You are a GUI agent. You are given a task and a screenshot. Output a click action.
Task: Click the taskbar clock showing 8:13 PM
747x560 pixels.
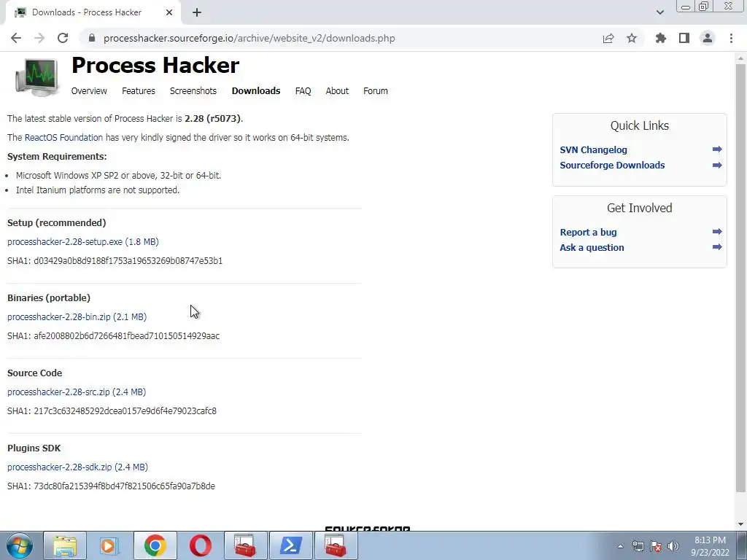pos(710,546)
